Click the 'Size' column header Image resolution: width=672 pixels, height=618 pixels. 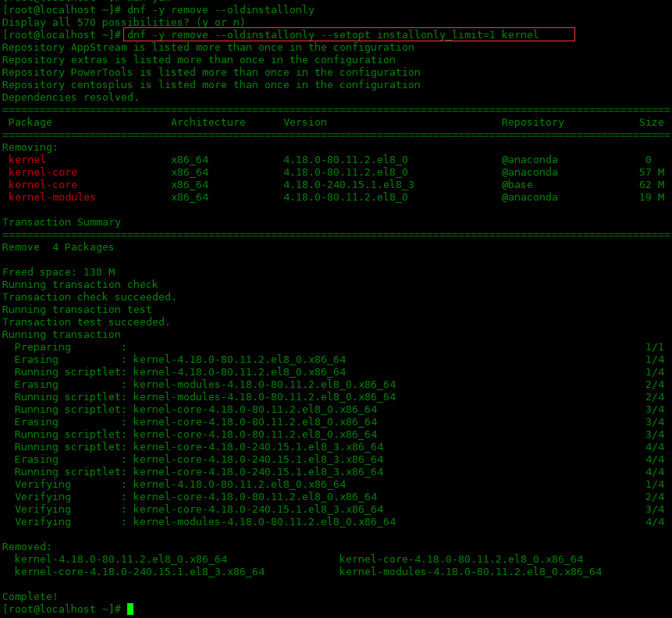point(652,123)
